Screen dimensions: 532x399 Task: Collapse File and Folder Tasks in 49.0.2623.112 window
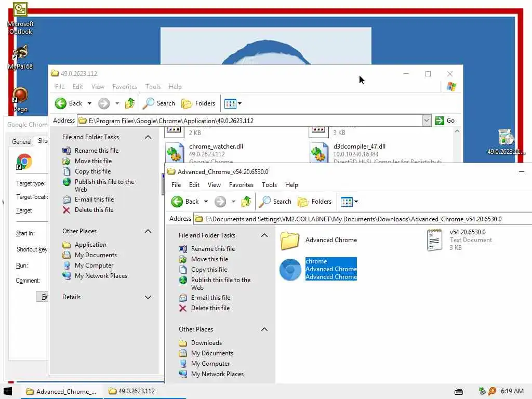point(148,137)
